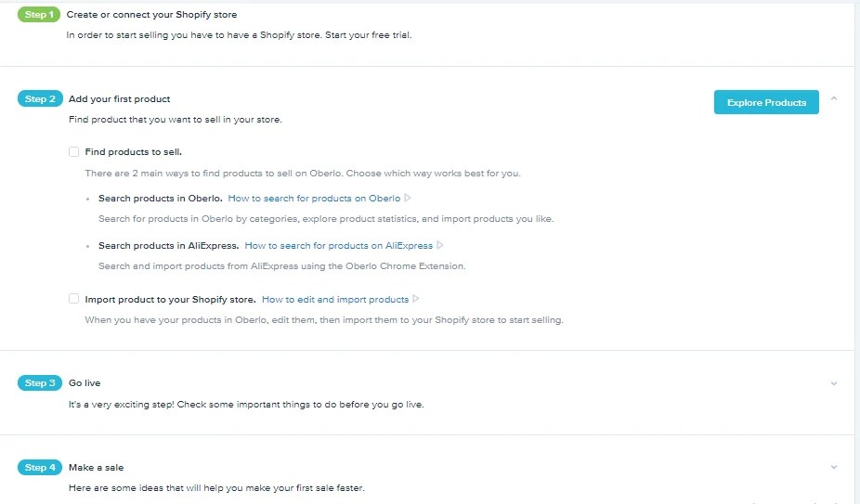The width and height of the screenshot is (860, 504).
Task: Click play icon after Oberlo search link
Action: coord(408,198)
